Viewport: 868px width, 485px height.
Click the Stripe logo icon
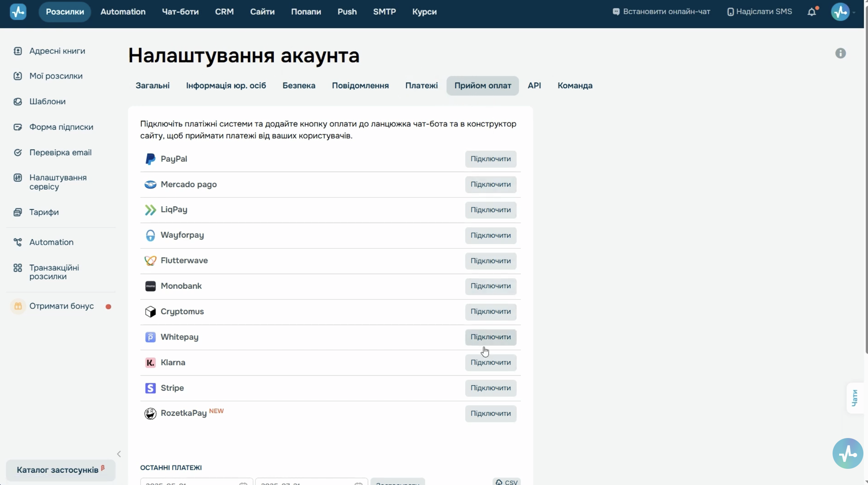(x=150, y=388)
